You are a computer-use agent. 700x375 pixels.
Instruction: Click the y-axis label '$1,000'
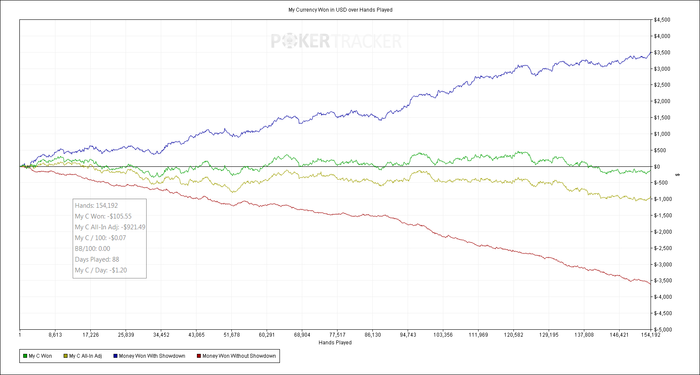(662, 134)
